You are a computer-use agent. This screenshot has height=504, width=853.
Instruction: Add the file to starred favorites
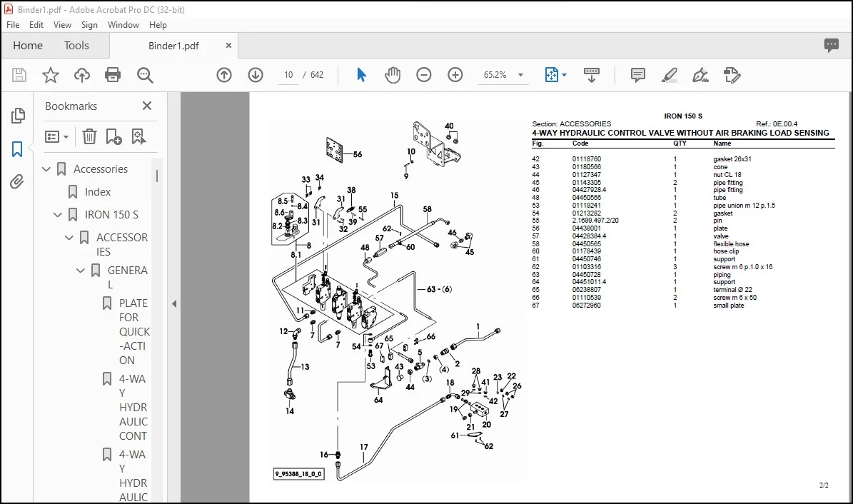pos(51,75)
